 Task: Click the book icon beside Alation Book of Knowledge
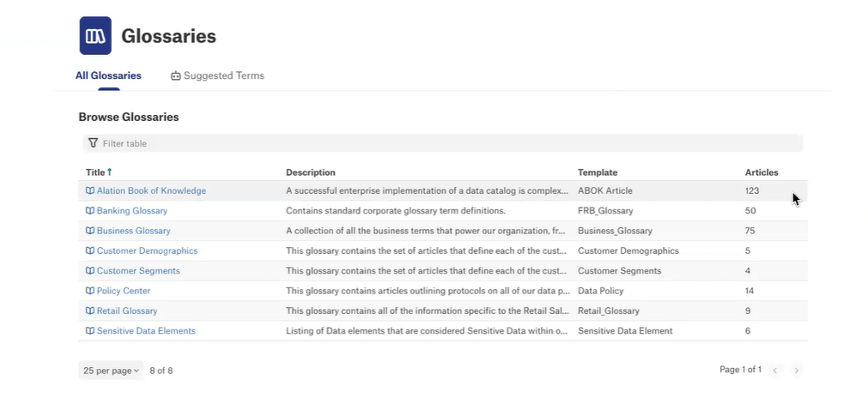tap(90, 190)
